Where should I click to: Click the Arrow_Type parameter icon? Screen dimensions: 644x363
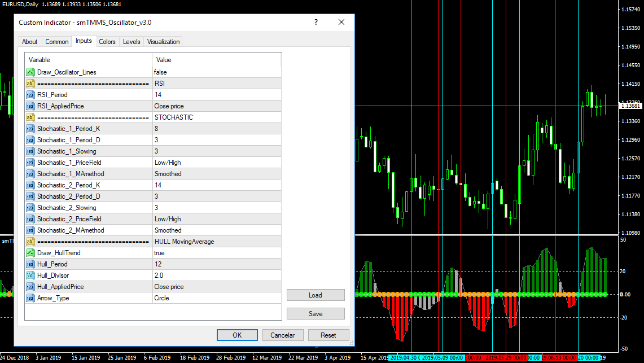point(30,298)
